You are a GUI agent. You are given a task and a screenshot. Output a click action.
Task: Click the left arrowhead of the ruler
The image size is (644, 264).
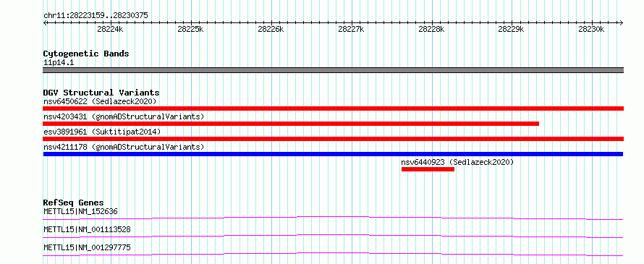point(45,22)
